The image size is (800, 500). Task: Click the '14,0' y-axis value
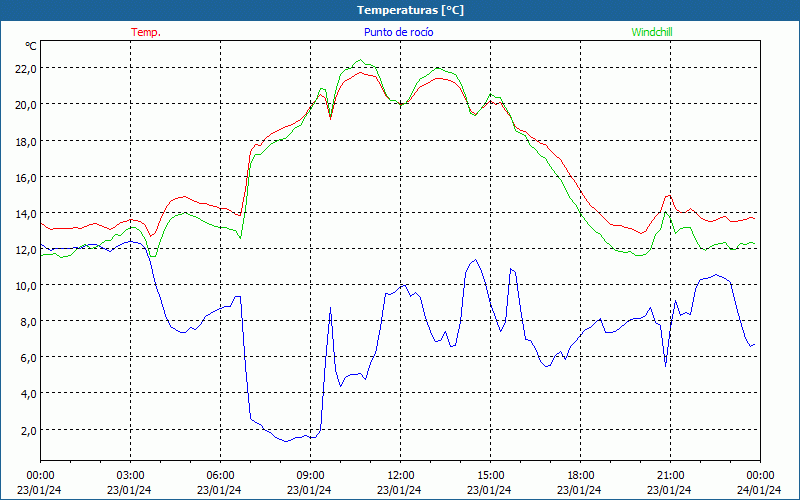[26, 214]
